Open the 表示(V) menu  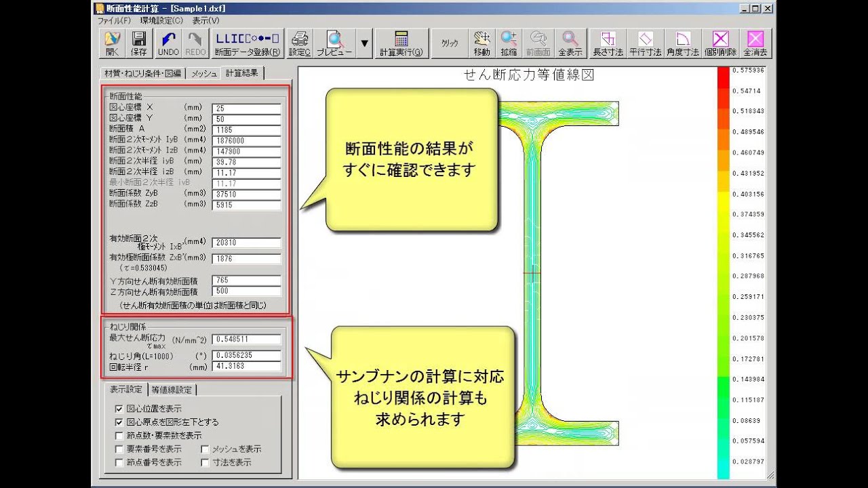click(x=205, y=20)
